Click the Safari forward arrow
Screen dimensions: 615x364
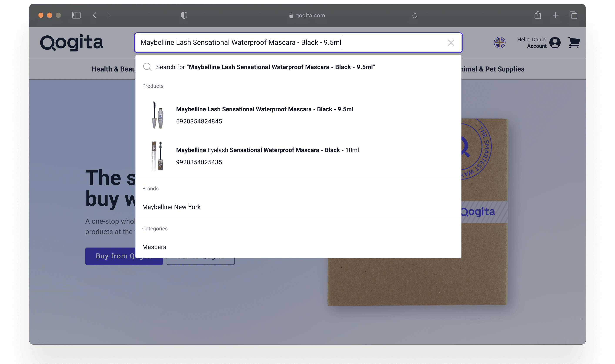109,15
